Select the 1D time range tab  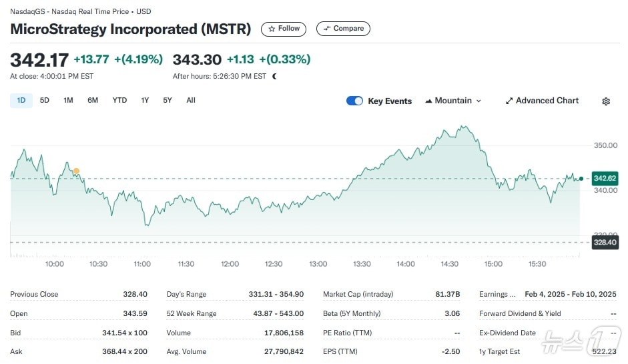(21, 101)
